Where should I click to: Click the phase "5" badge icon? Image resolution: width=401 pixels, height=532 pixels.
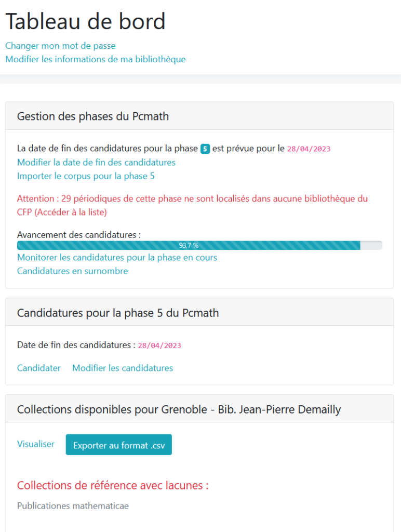coord(206,148)
